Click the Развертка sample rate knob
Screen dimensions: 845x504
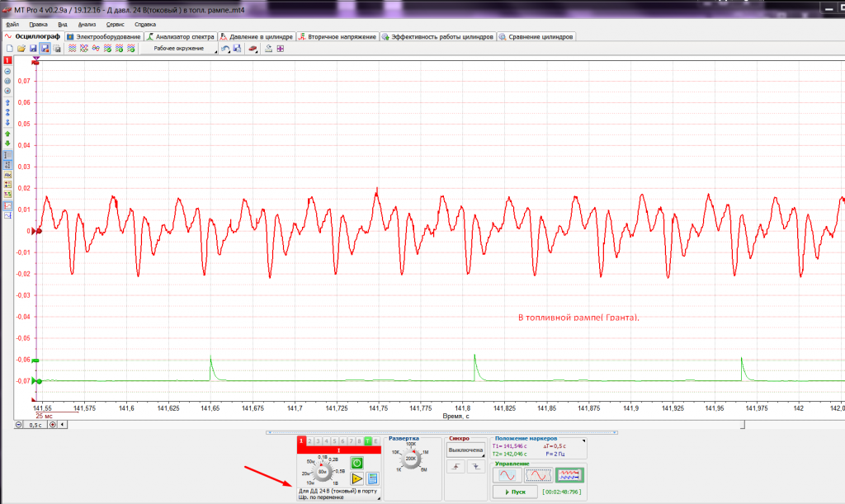(x=411, y=459)
